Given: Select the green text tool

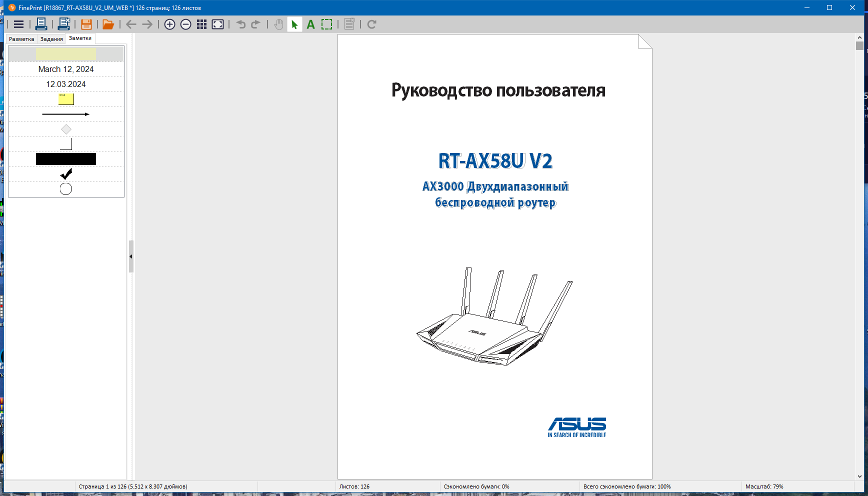Looking at the screenshot, I should tap(311, 24).
